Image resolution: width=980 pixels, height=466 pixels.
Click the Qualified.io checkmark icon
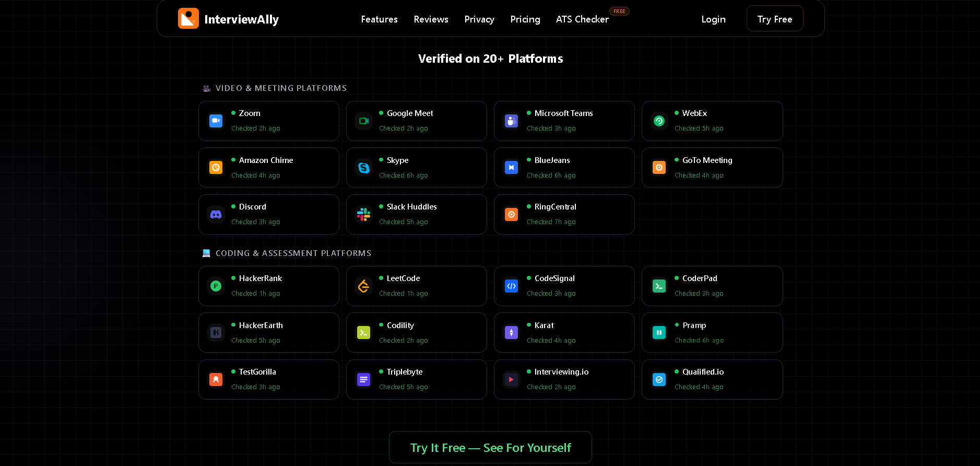659,379
